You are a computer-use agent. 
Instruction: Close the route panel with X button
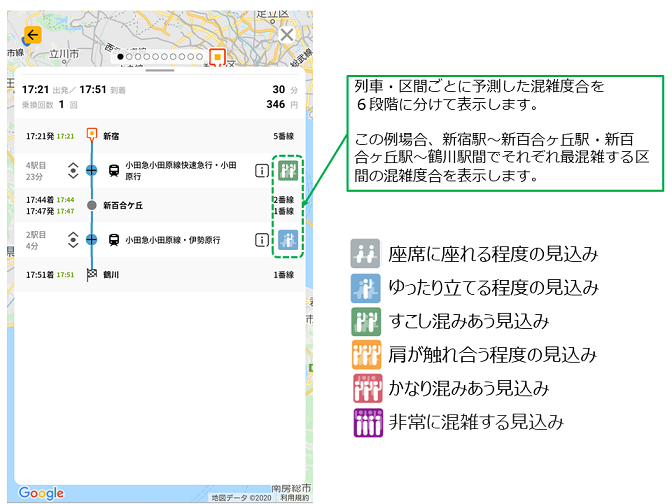click(x=287, y=35)
